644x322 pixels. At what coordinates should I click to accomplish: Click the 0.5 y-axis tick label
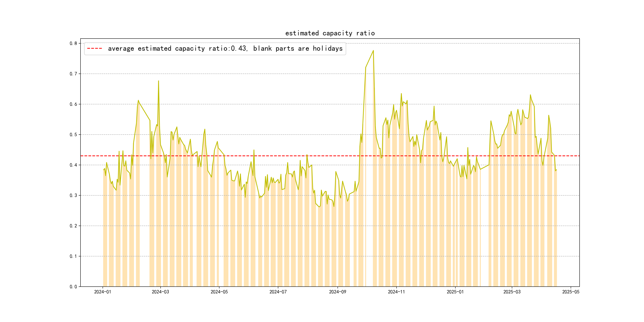[x=73, y=135]
